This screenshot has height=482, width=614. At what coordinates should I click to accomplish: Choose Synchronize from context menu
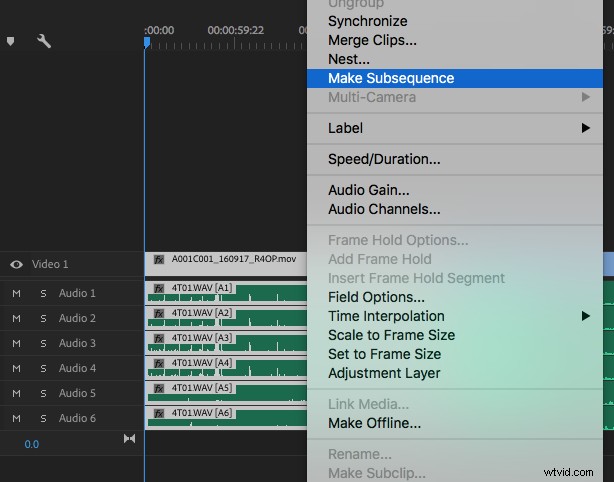point(455,21)
